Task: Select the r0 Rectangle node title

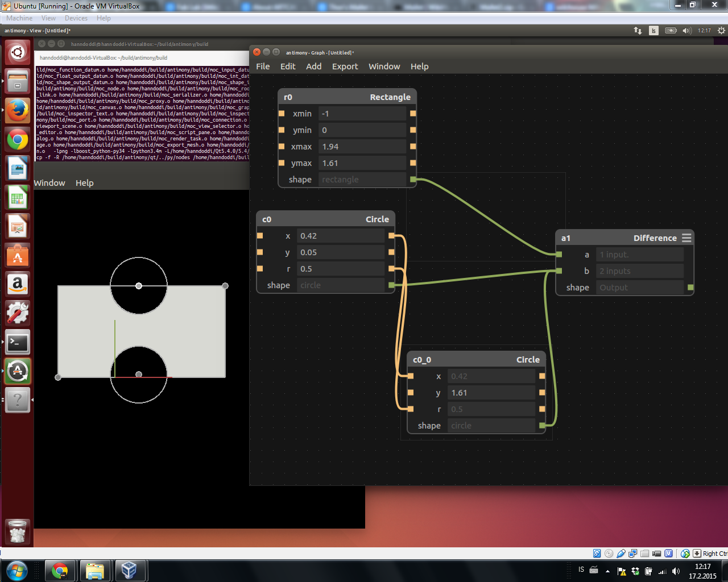Action: 348,97
